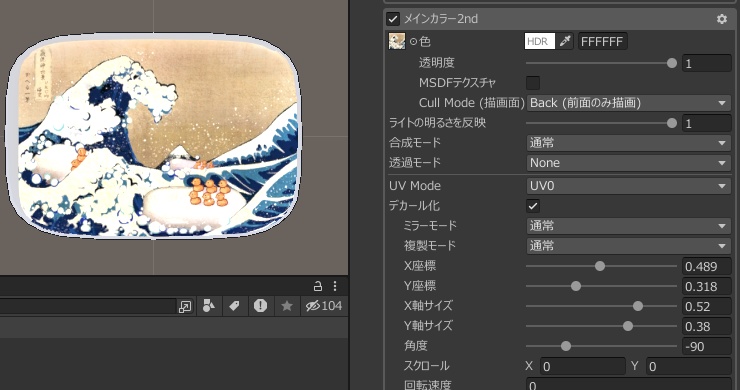Open the UV Mode dropdown
Viewport: 740px width, 390px height.
coord(629,186)
